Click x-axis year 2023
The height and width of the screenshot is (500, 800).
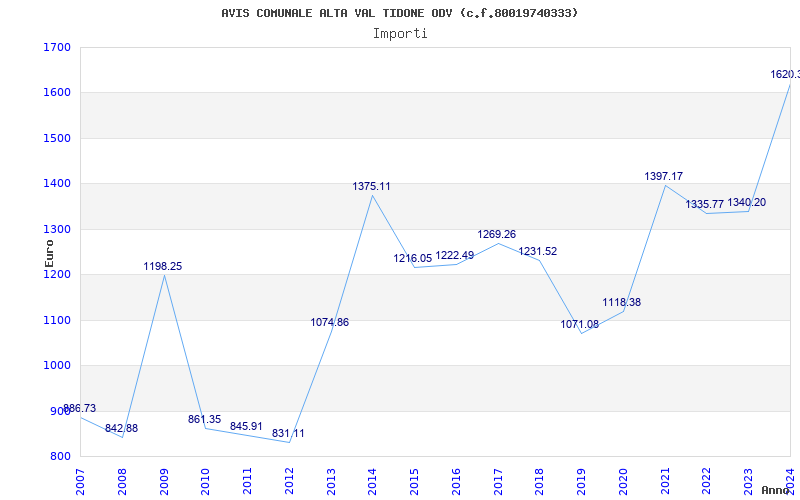748,482
